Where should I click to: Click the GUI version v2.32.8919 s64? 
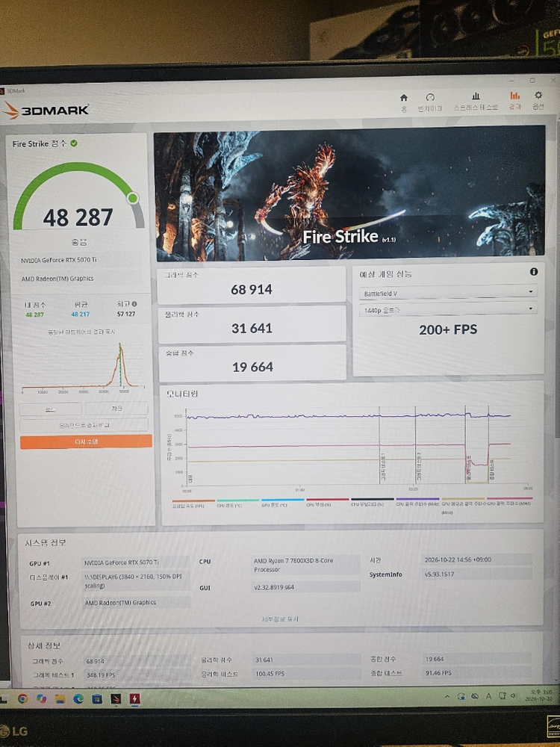(x=305, y=587)
